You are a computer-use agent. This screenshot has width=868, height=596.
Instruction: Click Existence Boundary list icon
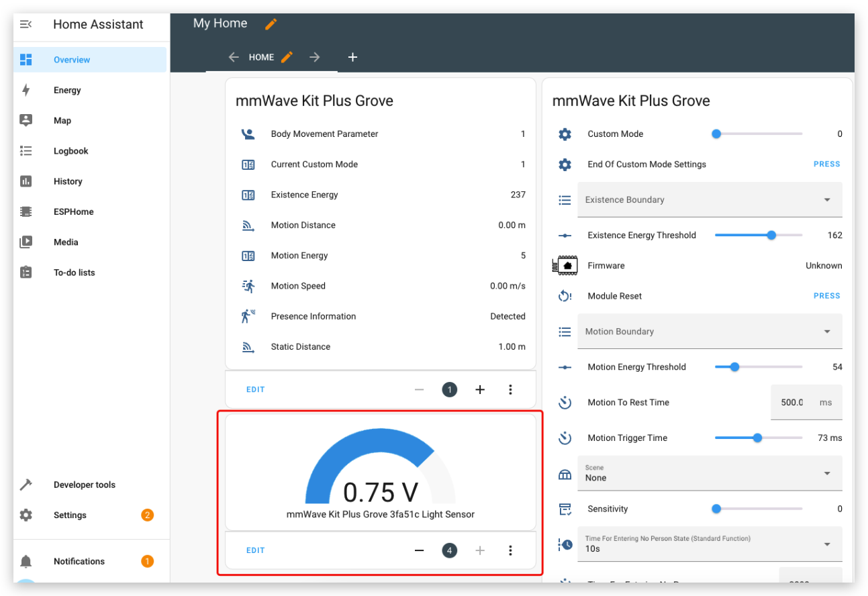point(565,200)
